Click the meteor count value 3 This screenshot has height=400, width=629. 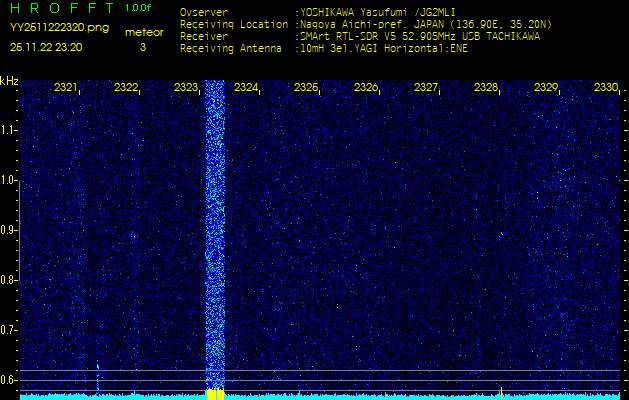(x=142, y=47)
